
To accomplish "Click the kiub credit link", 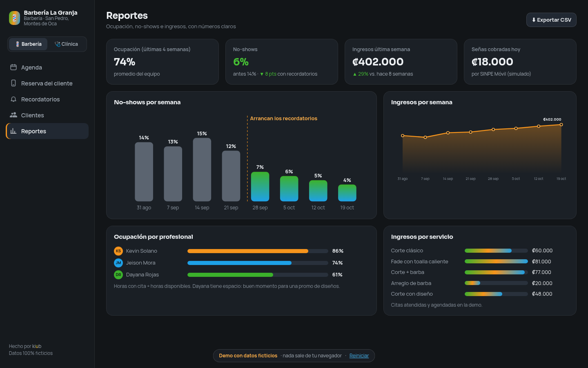I will point(37,346).
